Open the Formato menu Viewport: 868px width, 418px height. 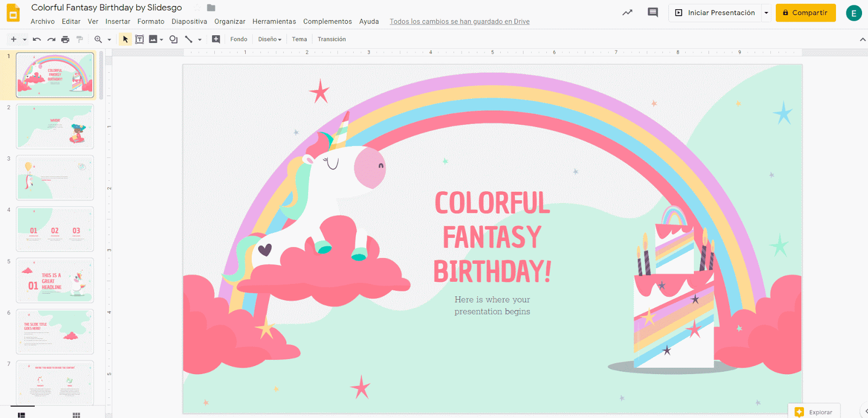[151, 22]
